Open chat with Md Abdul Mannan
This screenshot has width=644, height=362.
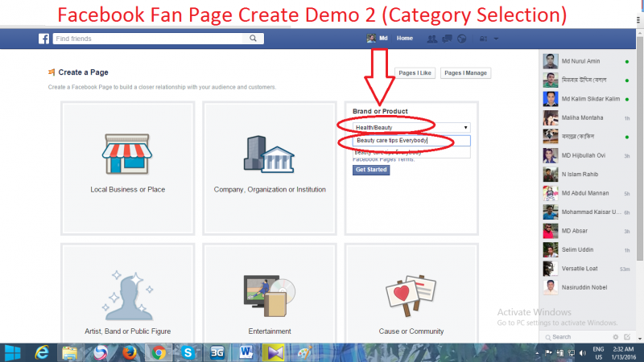(586, 193)
